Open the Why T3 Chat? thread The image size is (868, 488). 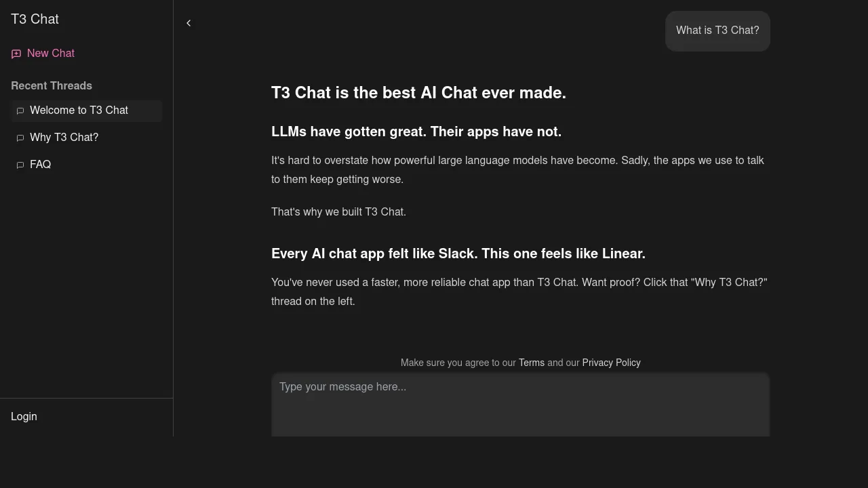coord(87,138)
